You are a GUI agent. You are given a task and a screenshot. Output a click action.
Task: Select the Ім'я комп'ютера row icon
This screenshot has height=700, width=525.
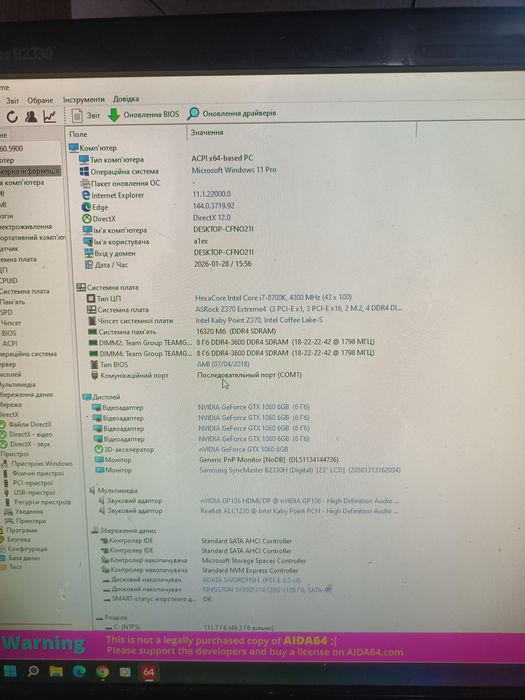(88, 230)
